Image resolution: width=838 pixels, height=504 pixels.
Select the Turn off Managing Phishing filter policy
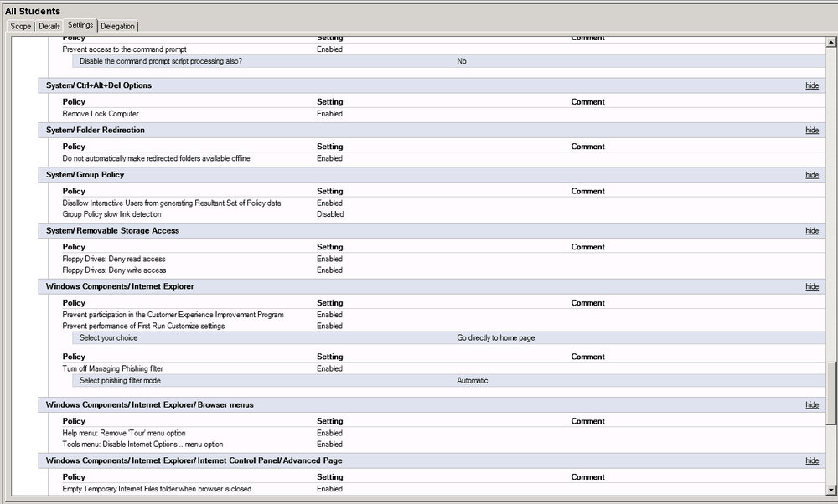coord(113,368)
